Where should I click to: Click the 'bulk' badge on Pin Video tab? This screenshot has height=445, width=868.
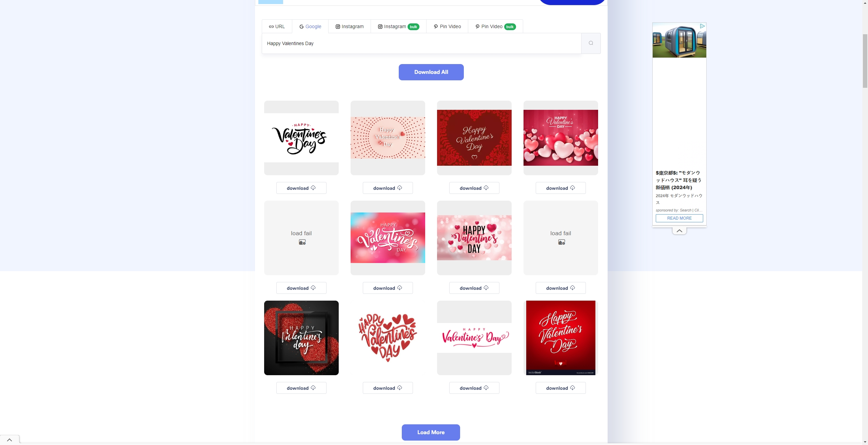(x=510, y=26)
